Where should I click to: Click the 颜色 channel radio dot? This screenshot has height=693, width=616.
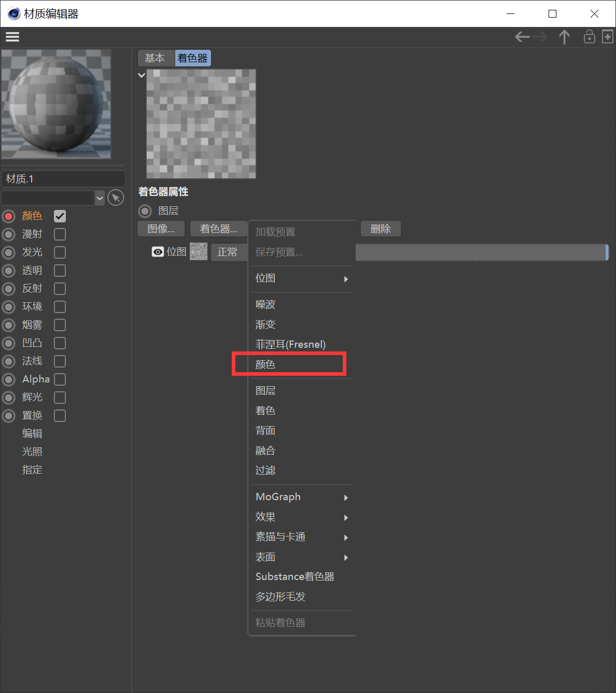tap(9, 216)
